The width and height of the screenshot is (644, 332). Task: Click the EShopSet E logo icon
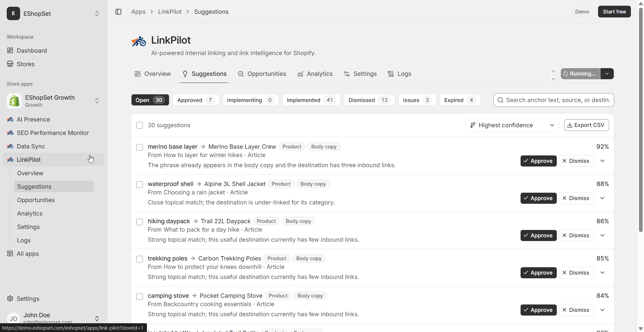coord(13,13)
